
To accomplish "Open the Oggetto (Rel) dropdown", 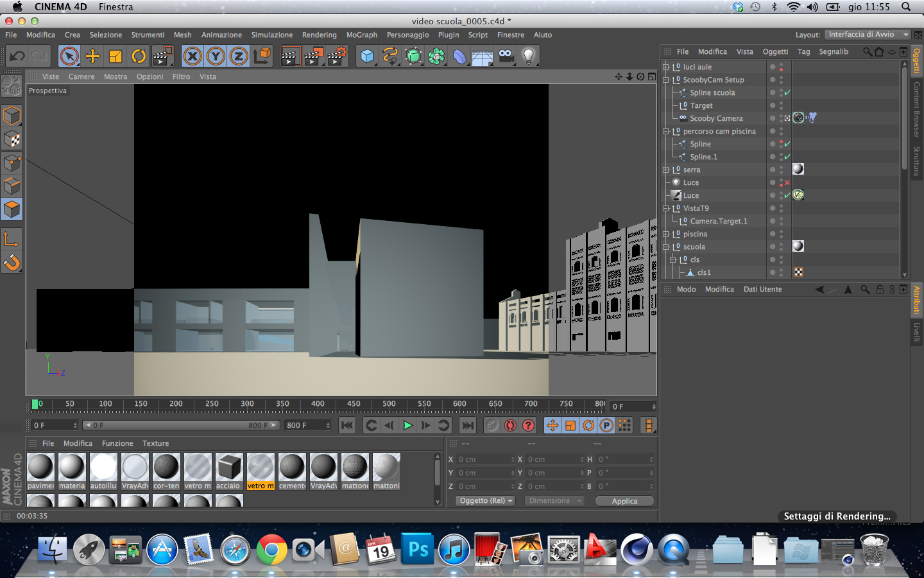I will 486,501.
